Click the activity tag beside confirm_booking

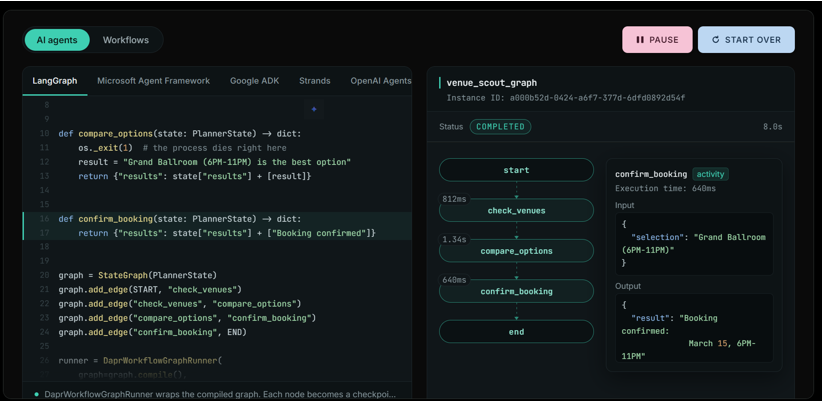click(x=710, y=174)
